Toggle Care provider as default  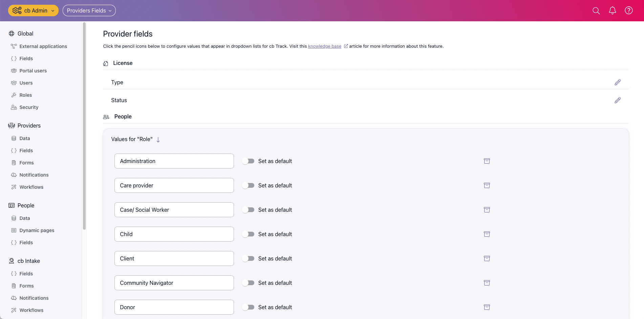click(248, 185)
